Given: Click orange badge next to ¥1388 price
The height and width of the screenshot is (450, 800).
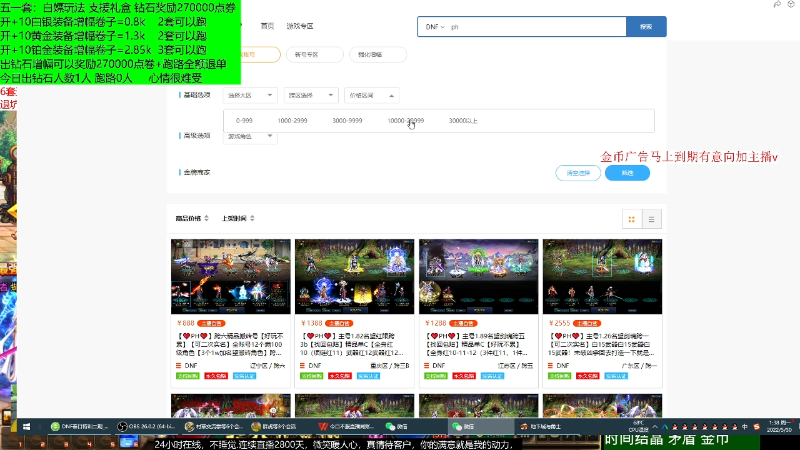Looking at the screenshot, I should coord(339,323).
